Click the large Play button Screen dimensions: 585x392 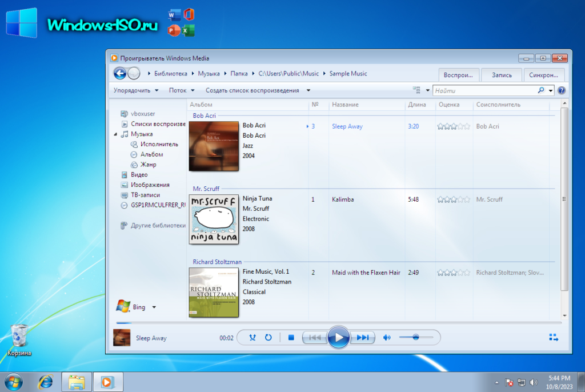[338, 338]
